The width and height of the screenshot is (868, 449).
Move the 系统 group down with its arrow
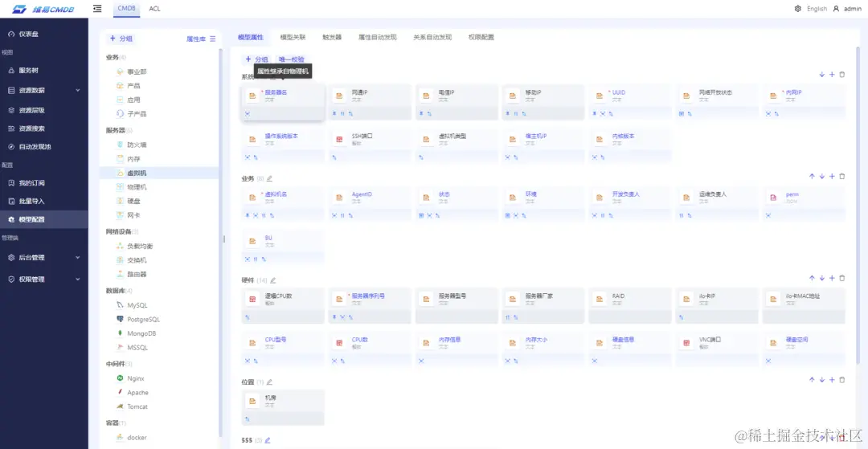tap(822, 74)
